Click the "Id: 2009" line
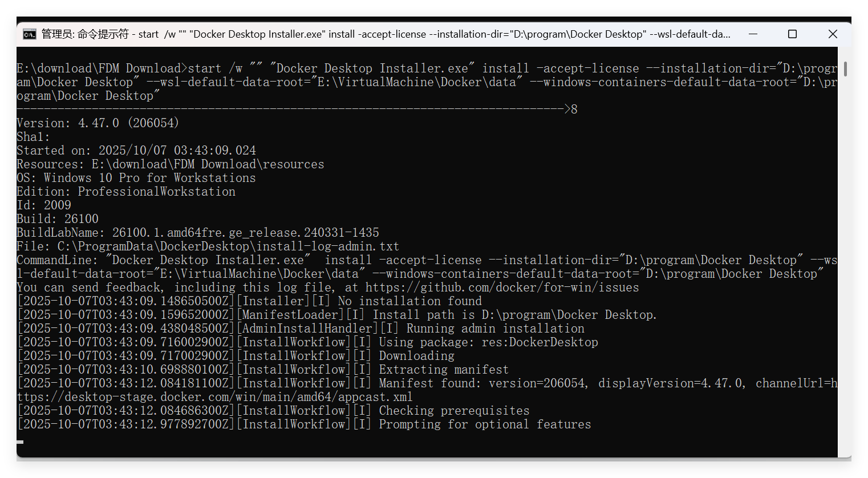The image size is (868, 478). click(44, 205)
